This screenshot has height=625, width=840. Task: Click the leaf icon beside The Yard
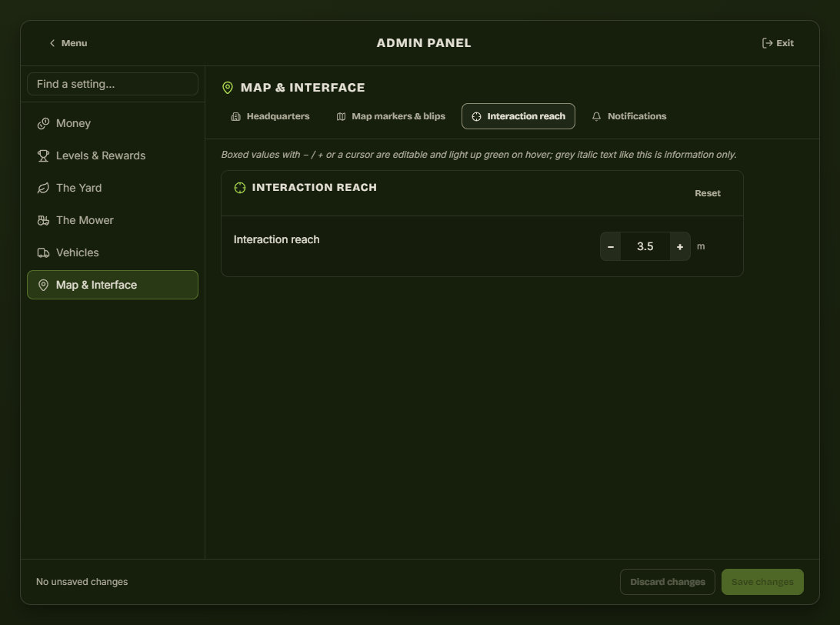click(x=43, y=188)
